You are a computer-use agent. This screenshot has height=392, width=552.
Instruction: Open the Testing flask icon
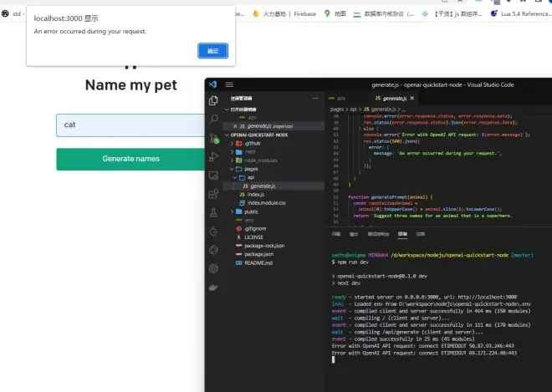pyautogui.click(x=213, y=213)
